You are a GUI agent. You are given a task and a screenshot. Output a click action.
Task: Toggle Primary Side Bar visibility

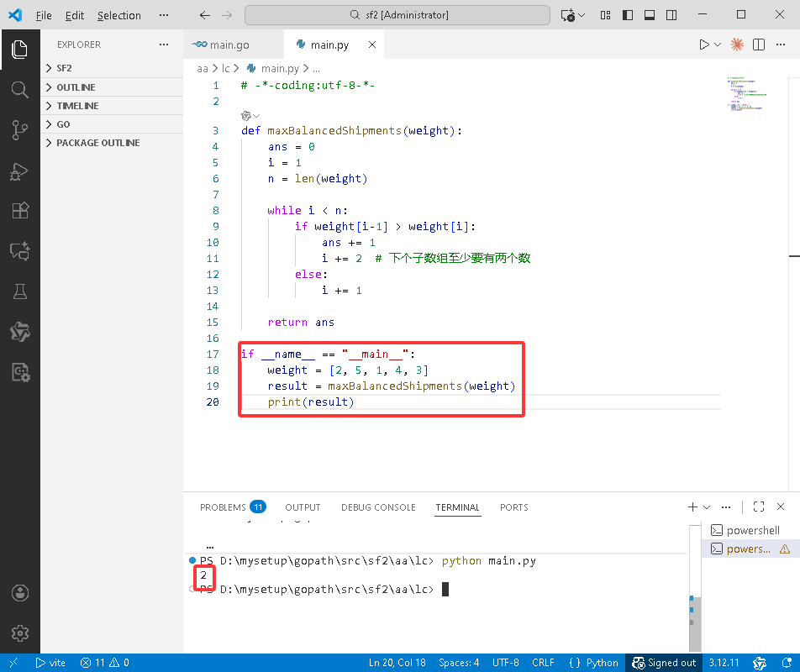click(628, 15)
